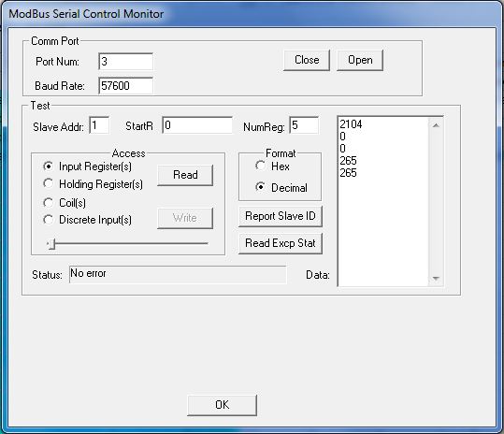Click the NumReg: label
Image resolution: width=504 pixels, height=434 pixels.
264,127
